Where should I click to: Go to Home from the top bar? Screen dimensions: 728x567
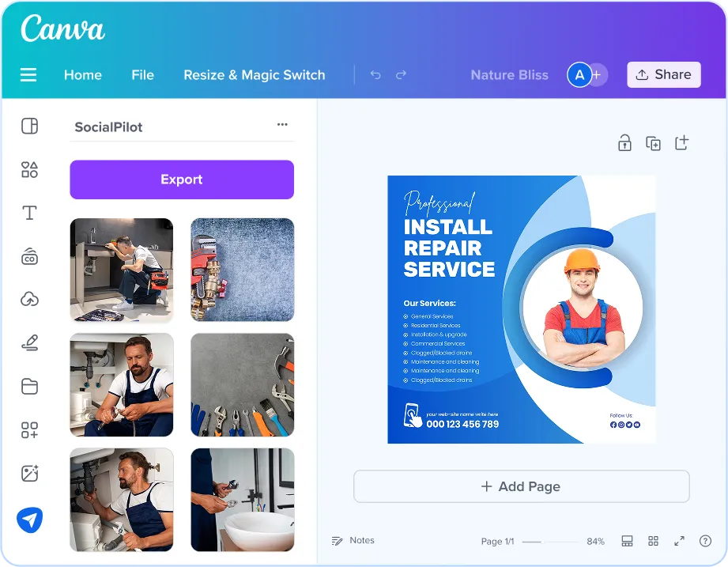[x=82, y=74]
